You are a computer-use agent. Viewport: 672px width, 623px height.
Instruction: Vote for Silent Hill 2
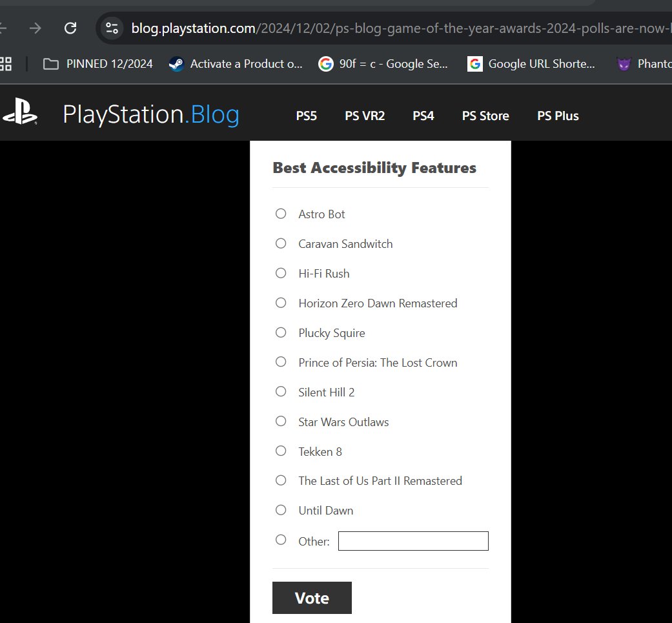point(281,391)
